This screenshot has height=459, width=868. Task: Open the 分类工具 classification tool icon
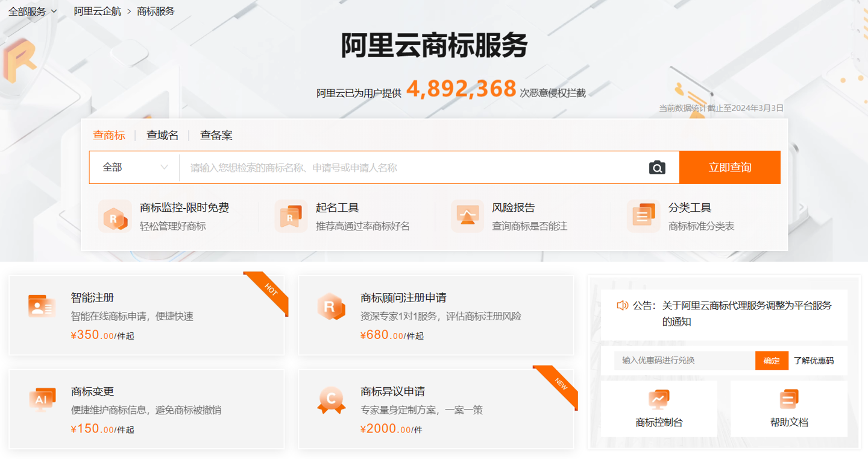[x=643, y=216]
